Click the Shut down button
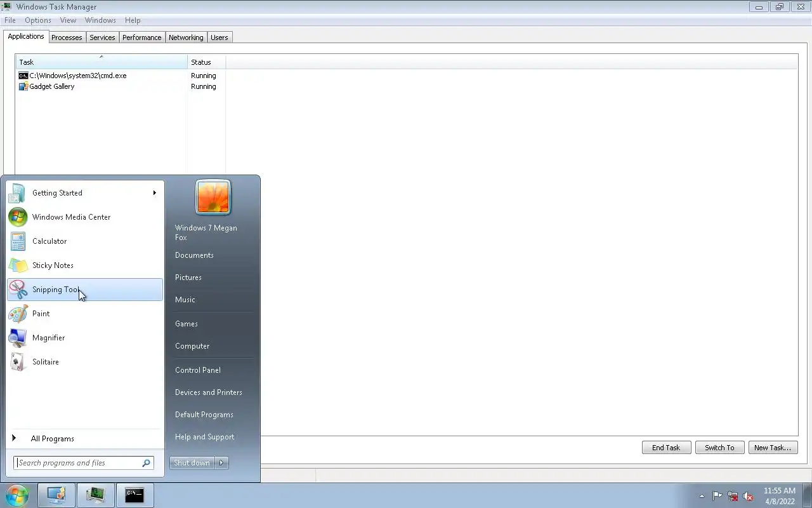The width and height of the screenshot is (812, 508). (x=192, y=463)
